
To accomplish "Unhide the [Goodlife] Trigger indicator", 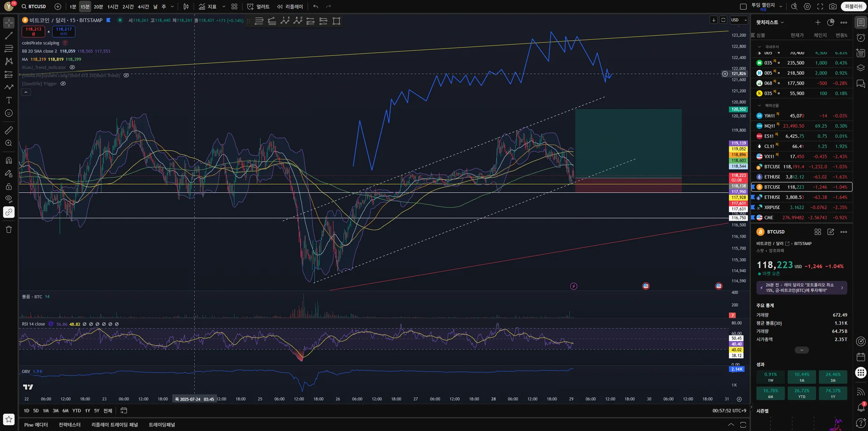I will [x=63, y=84].
